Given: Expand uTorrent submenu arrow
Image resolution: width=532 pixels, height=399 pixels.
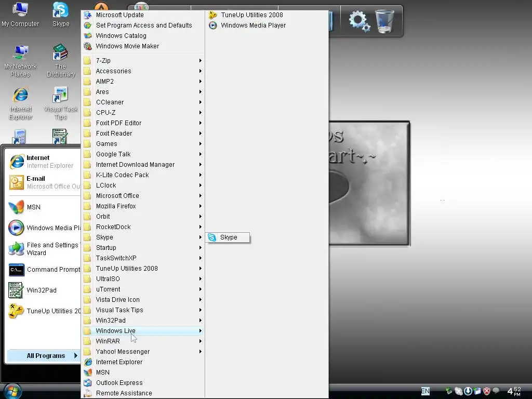Looking at the screenshot, I should click(200, 289).
